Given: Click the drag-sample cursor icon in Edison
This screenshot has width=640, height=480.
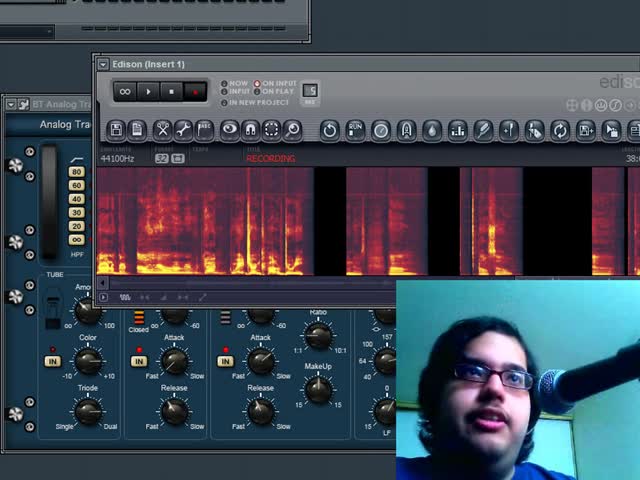Looking at the screenshot, I should [611, 131].
